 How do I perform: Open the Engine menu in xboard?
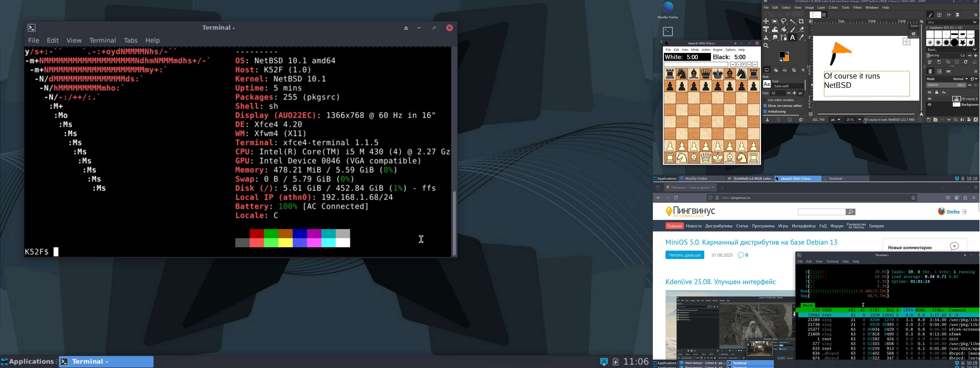[x=717, y=50]
